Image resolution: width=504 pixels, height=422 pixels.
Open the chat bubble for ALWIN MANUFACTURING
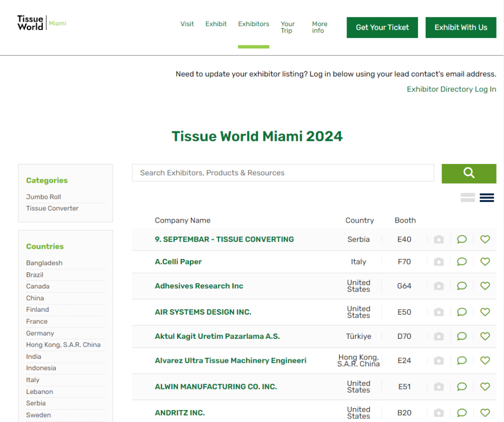(461, 387)
